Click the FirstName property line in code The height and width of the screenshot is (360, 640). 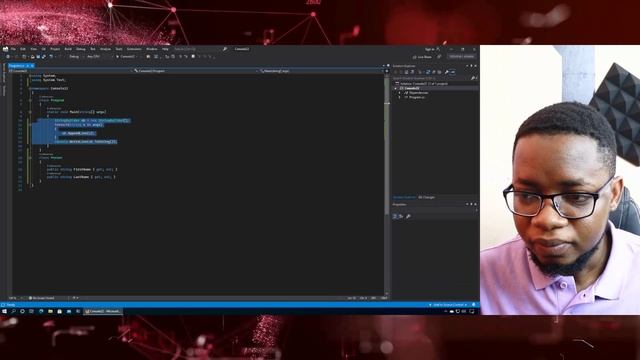(82, 169)
